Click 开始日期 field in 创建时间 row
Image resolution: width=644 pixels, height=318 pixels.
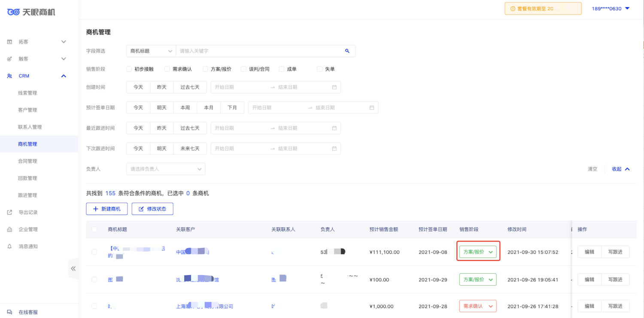pos(240,87)
